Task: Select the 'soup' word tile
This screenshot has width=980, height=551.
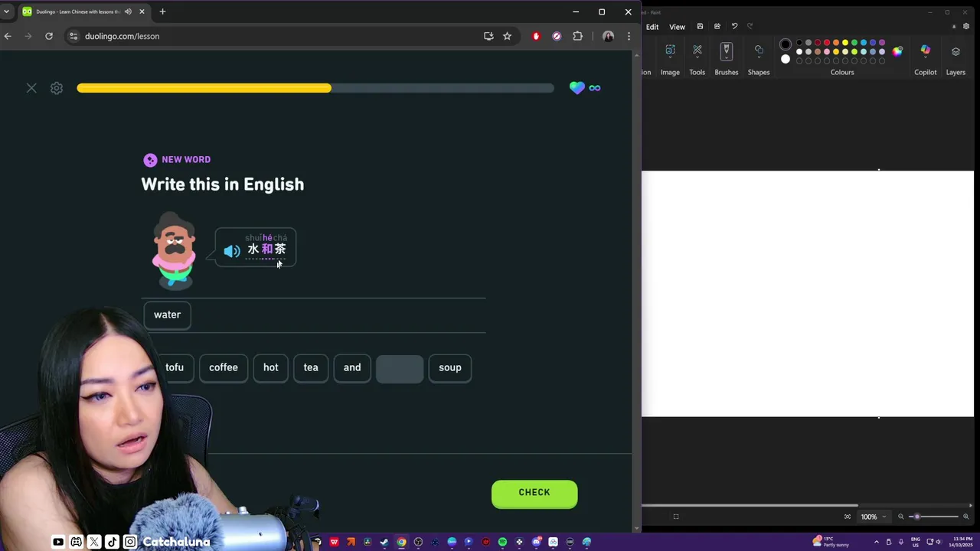Action: pos(450,367)
